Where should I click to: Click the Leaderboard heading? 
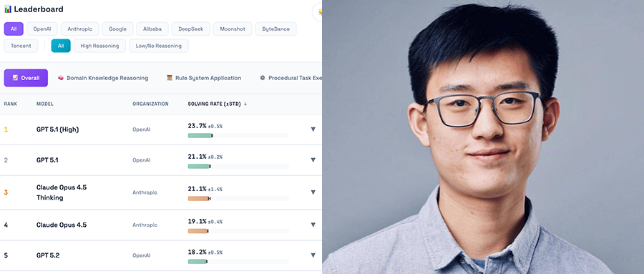point(39,9)
